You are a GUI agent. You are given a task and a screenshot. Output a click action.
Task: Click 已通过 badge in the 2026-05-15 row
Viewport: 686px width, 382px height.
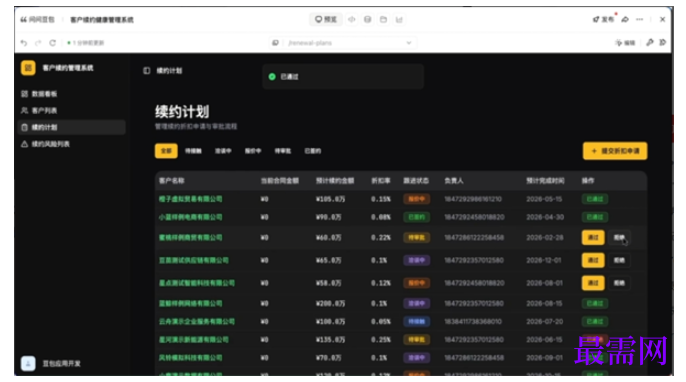coord(595,199)
